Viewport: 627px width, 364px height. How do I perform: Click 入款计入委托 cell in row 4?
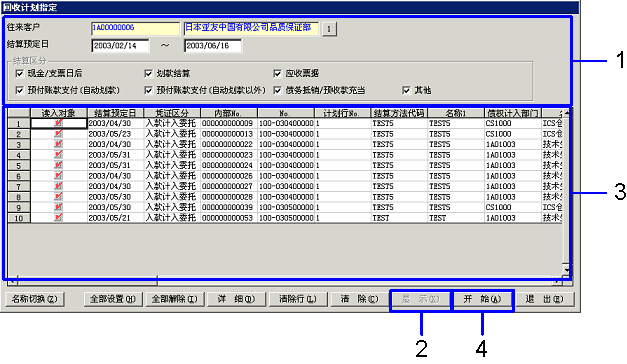pos(172,155)
